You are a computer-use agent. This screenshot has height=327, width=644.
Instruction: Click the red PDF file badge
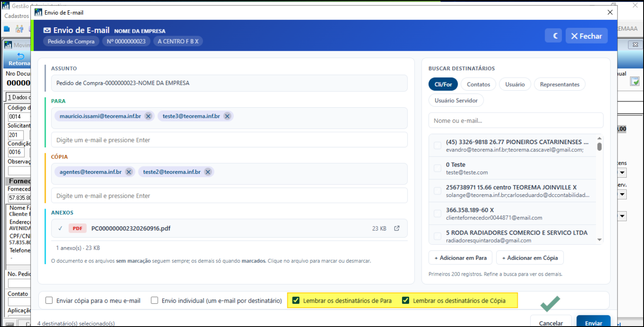coord(77,228)
